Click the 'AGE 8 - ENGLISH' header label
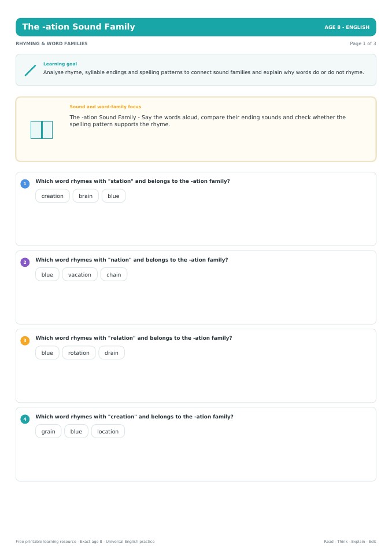Image resolution: width=392 pixels, height=555 pixels. pyautogui.click(x=347, y=27)
